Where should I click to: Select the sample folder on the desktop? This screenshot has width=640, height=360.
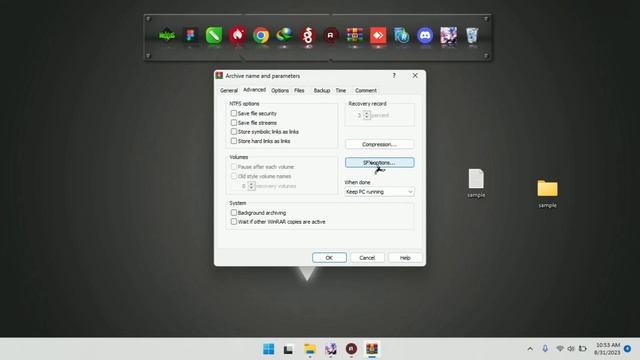[x=547, y=193]
